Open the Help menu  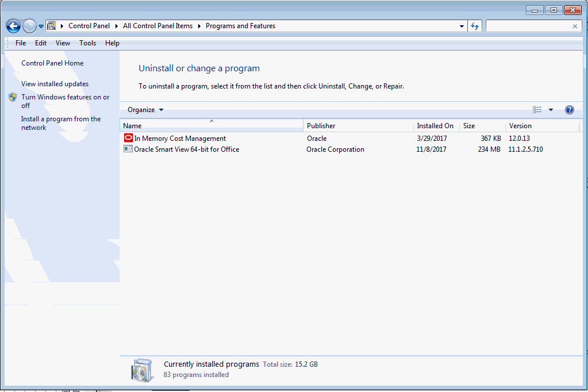[x=112, y=43]
